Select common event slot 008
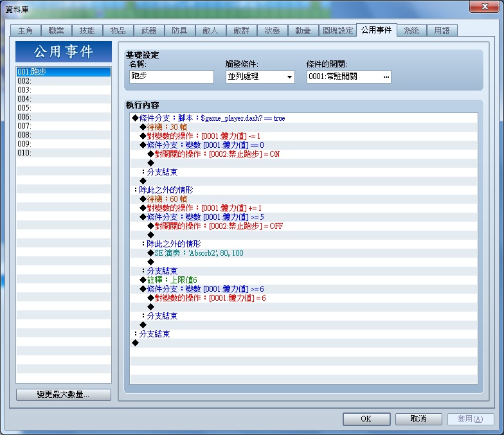Viewport: 504px width, 435px height. (64, 135)
